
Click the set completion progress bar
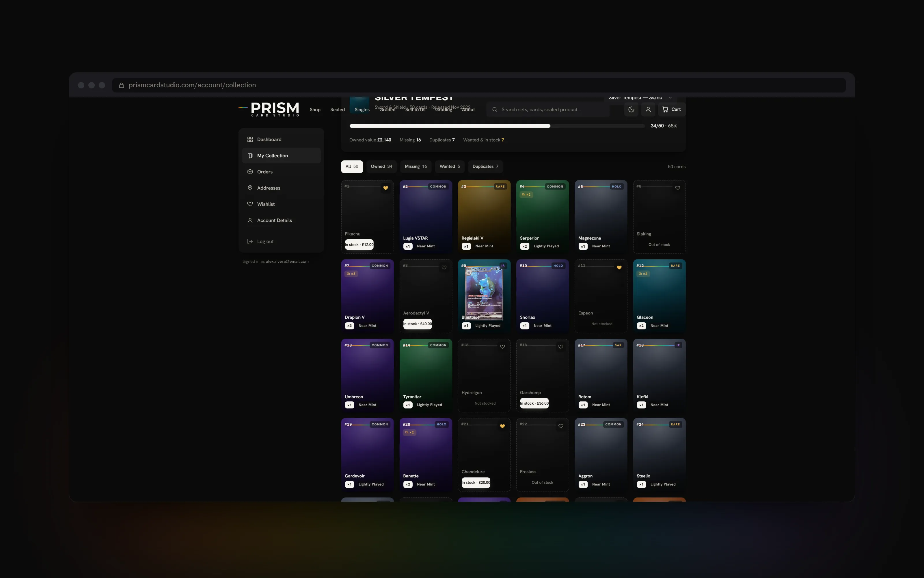(x=497, y=126)
